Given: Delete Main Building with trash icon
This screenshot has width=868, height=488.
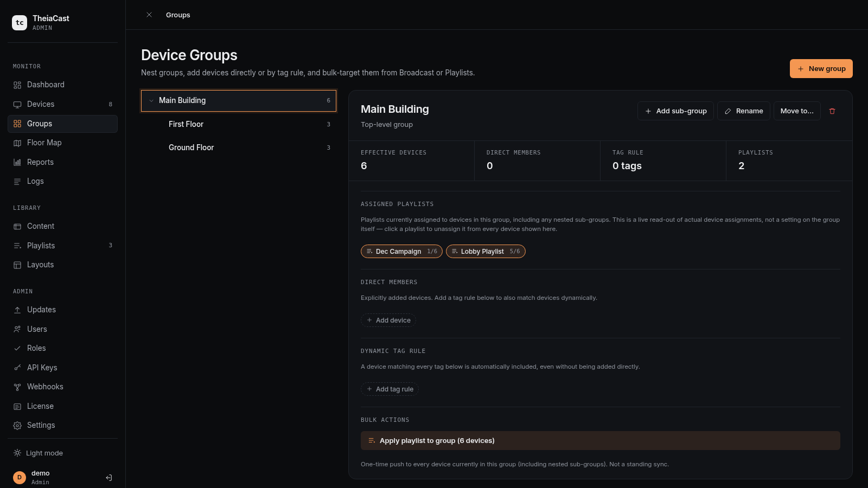Looking at the screenshot, I should [832, 111].
